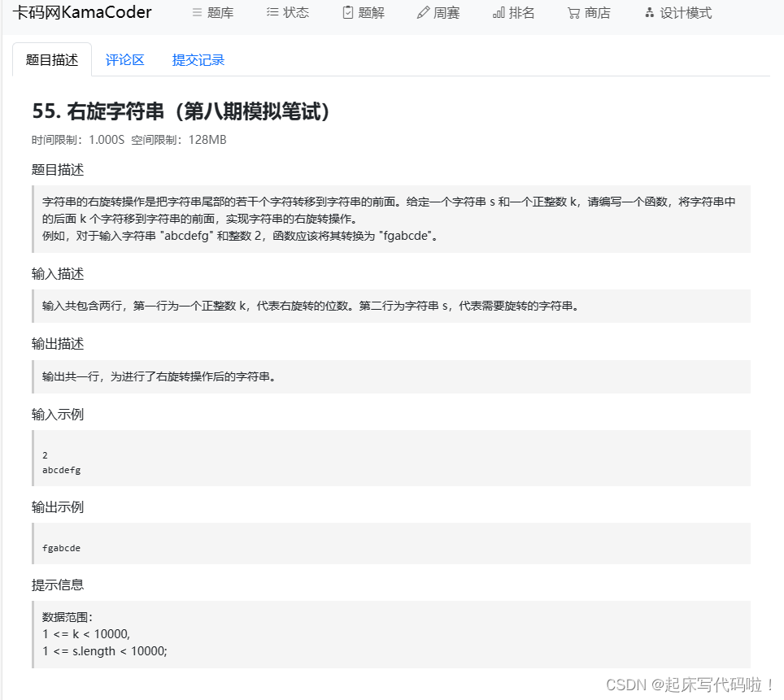Click the 题库 list icon in navbar

197,12
